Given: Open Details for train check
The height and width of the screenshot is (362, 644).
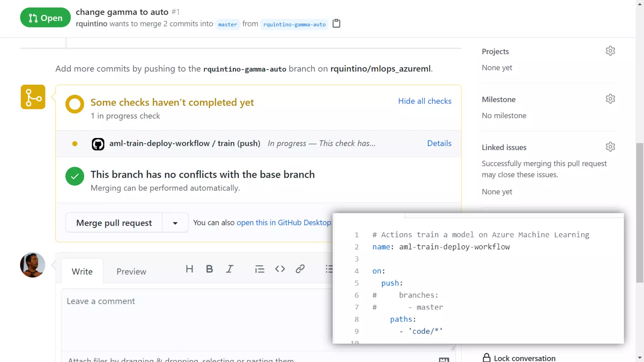Looking at the screenshot, I should coord(439,143).
